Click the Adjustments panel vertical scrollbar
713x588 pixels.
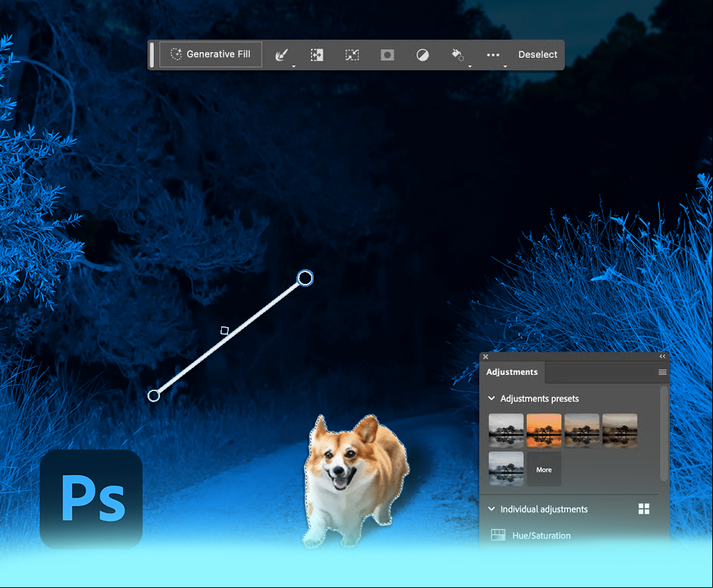coord(664,433)
